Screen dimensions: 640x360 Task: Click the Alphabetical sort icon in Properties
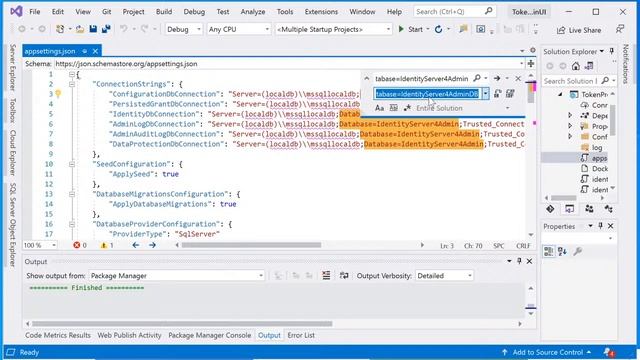point(562,251)
